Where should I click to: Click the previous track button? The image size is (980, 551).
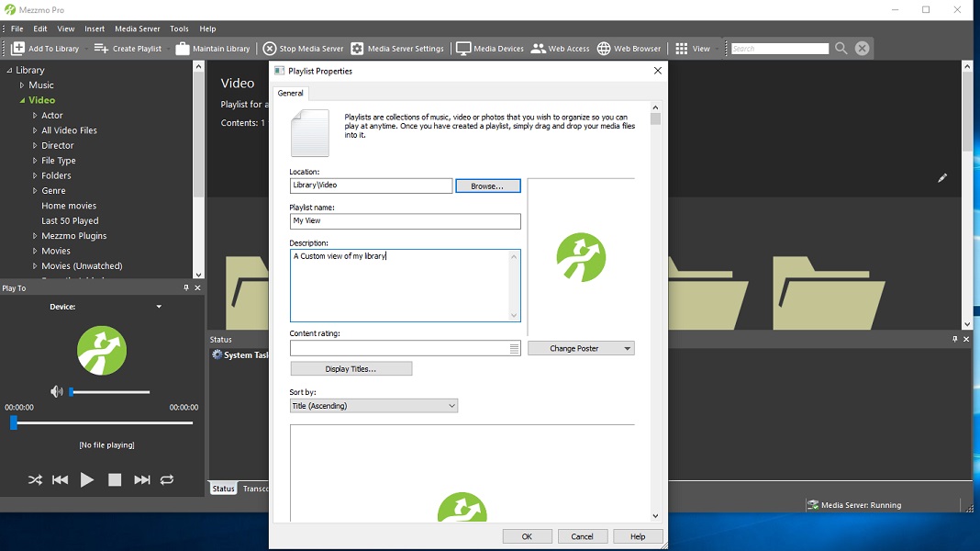point(60,479)
